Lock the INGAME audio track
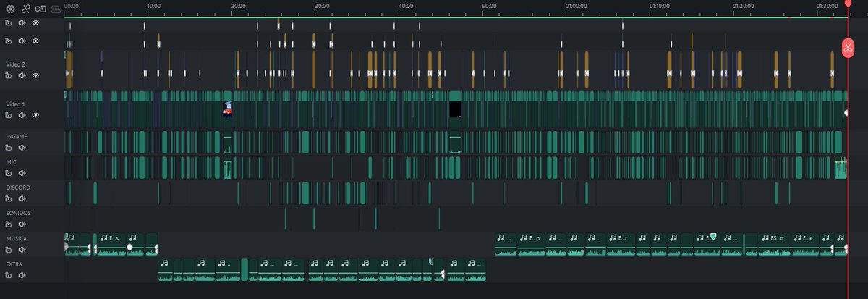868x299 pixels. [9, 147]
